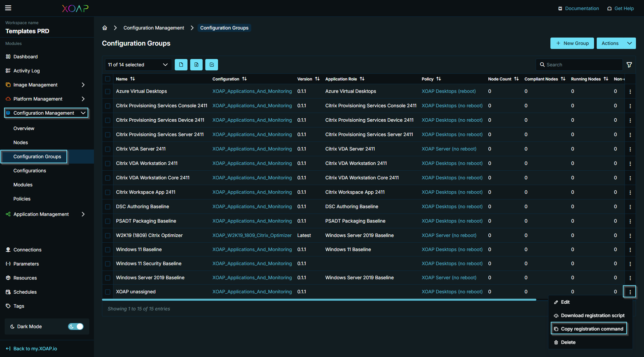The image size is (644, 357).
Task: Check the Azure Virtual Desktops row checkbox
Action: click(x=107, y=91)
